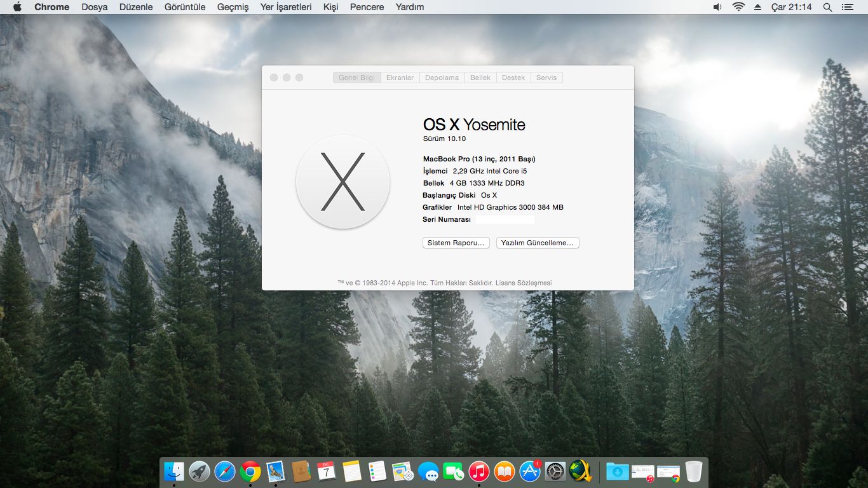Open Contacts address book in Dock
The width and height of the screenshot is (868, 488).
(301, 471)
